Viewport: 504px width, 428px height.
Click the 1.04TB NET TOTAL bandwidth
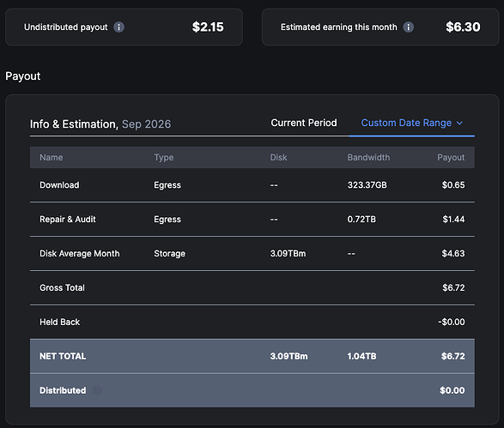click(361, 357)
